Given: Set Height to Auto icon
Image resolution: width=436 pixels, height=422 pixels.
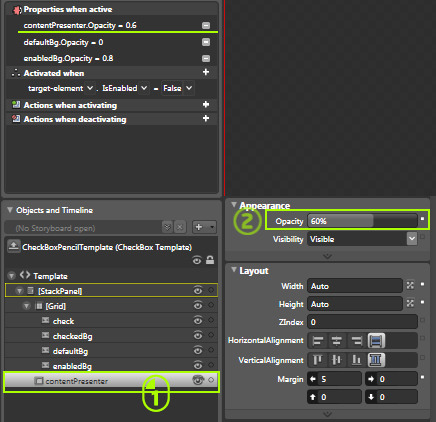Looking at the screenshot, I should [x=410, y=303].
